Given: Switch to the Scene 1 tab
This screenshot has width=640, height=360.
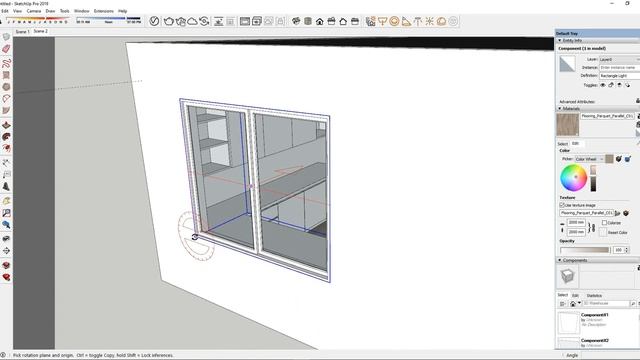Looking at the screenshot, I should (x=22, y=31).
